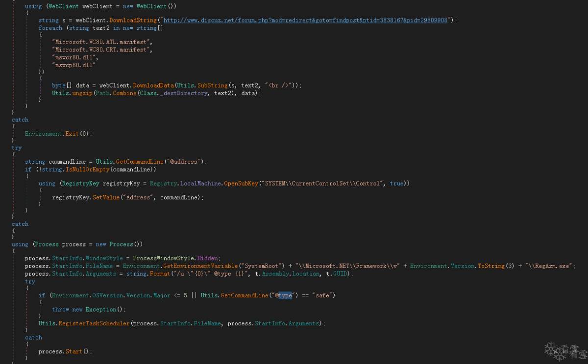Click the GetEnvironmentVariable method name
The height and width of the screenshot is (364, 588).
(x=201, y=266)
